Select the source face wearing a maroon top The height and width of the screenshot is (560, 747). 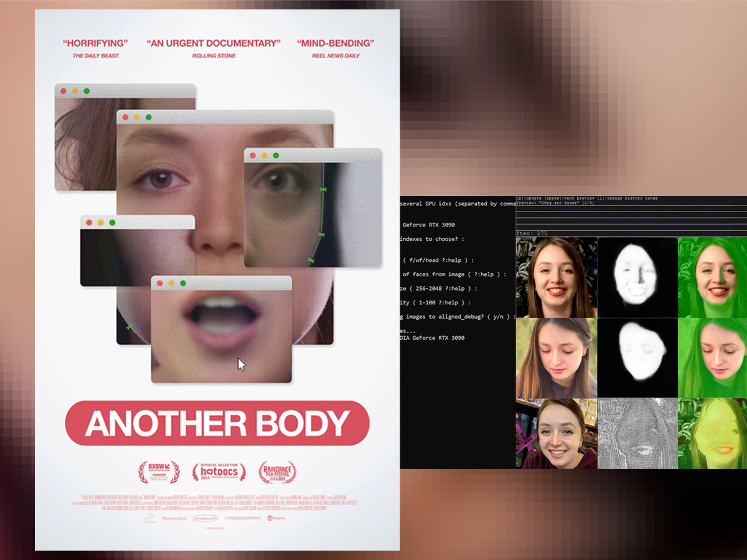point(557,434)
